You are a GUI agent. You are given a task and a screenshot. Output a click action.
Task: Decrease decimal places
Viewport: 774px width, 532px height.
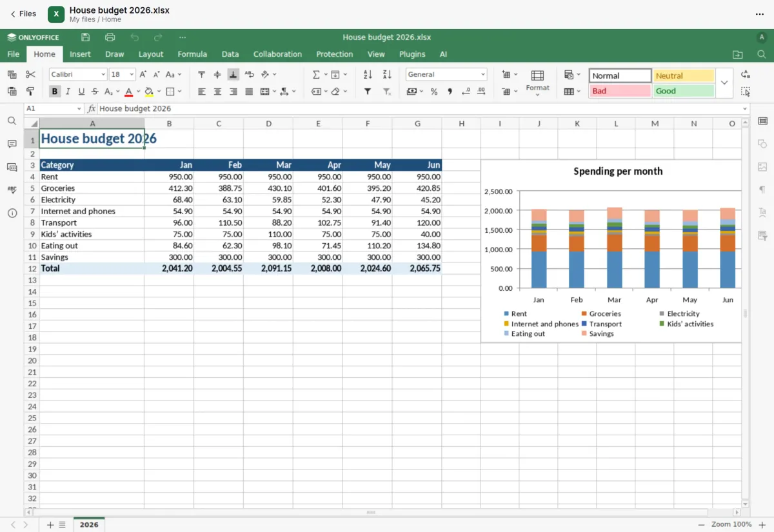tap(466, 92)
